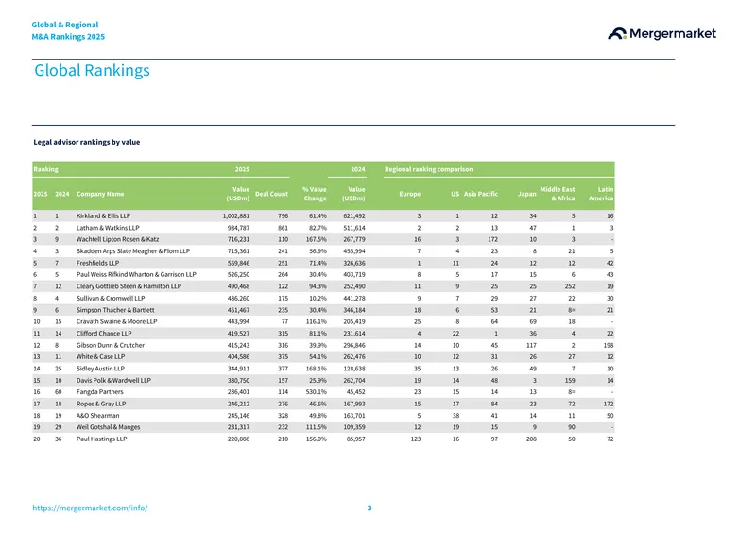The height and width of the screenshot is (534, 756).
Task: Click the 'Japan' column header
Action: pyautogui.click(x=527, y=194)
